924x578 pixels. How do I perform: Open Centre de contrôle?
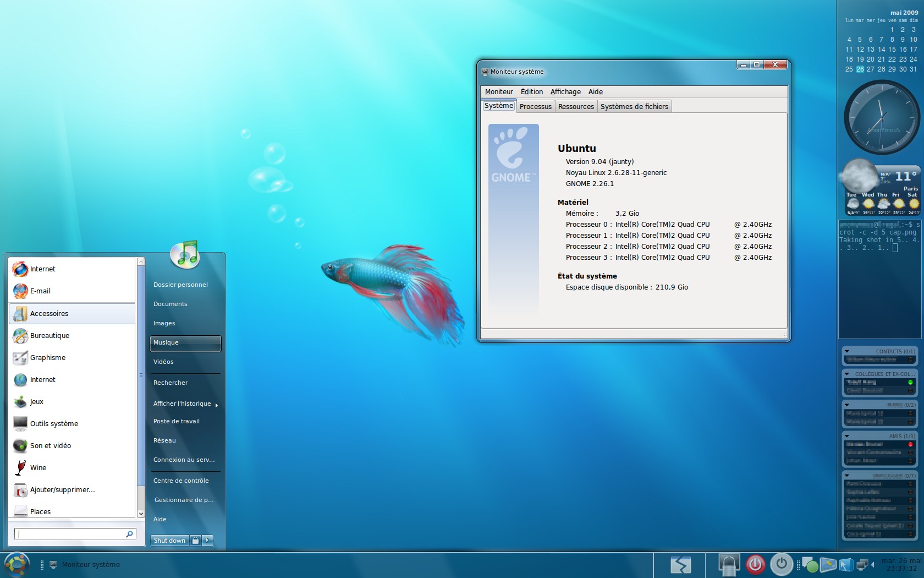point(181,481)
